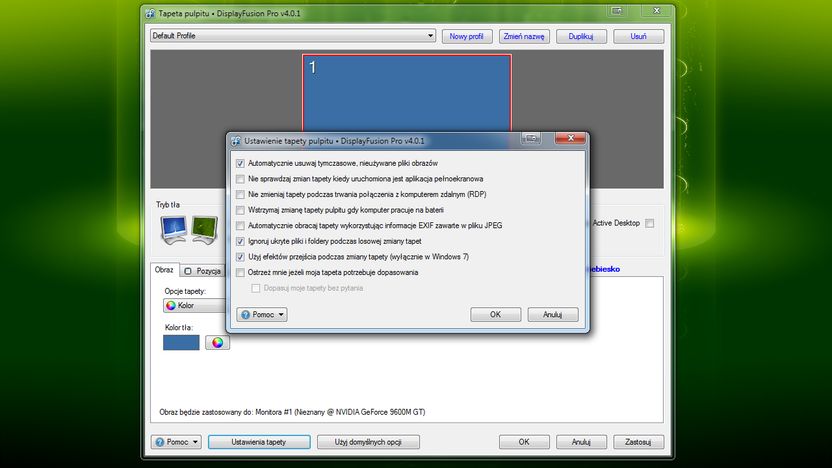Viewport: 832px width, 468px height.
Task: Click the Zastosuj button
Action: coord(638,442)
